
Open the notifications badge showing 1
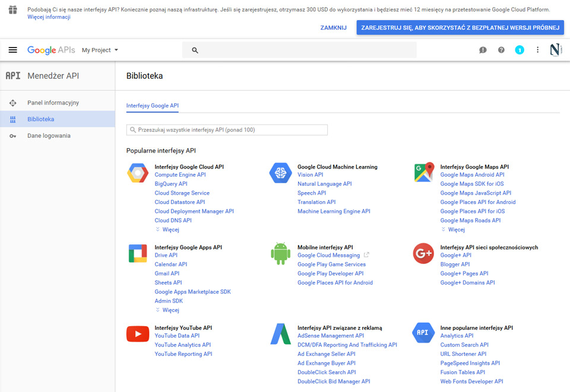point(520,50)
